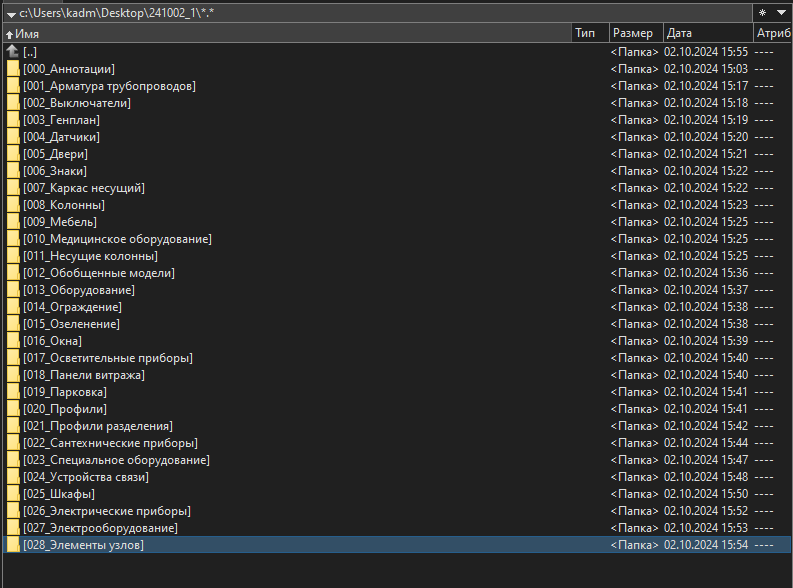Click the Атриб column header

pyautogui.click(x=772, y=33)
